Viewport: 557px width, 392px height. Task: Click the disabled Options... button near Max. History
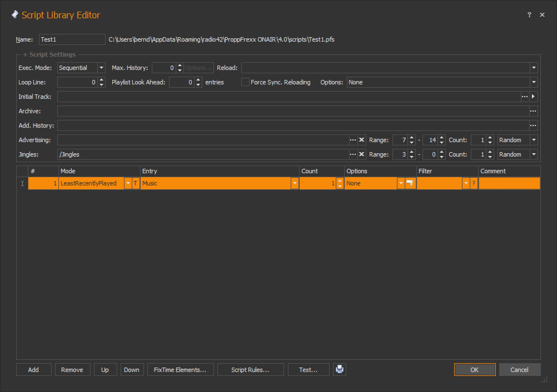pyautogui.click(x=198, y=68)
